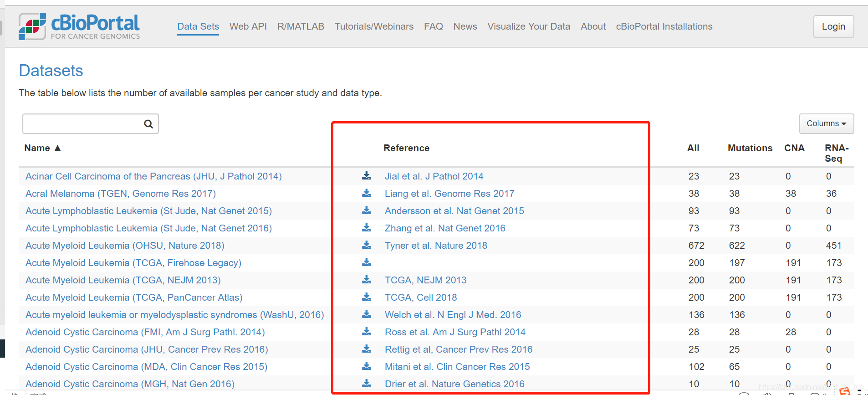The image size is (868, 395).
Task: Open Rettig et al, Cancer Prev Res reference
Action: click(459, 349)
